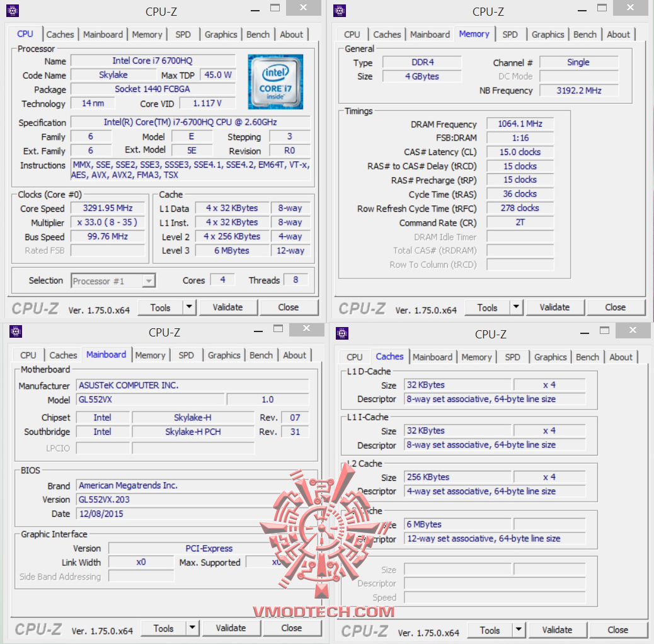Open Mainboard tab in Caches window
The height and width of the screenshot is (644, 654).
point(432,357)
